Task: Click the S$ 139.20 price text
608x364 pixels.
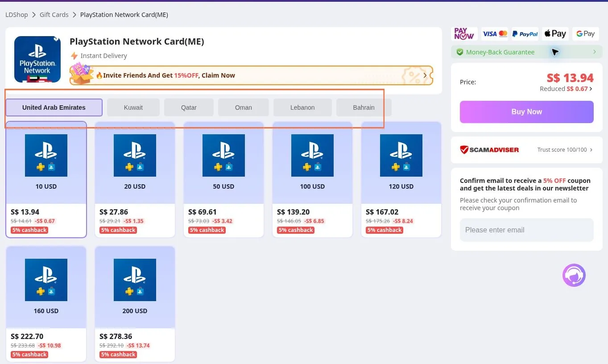Action: (x=293, y=212)
